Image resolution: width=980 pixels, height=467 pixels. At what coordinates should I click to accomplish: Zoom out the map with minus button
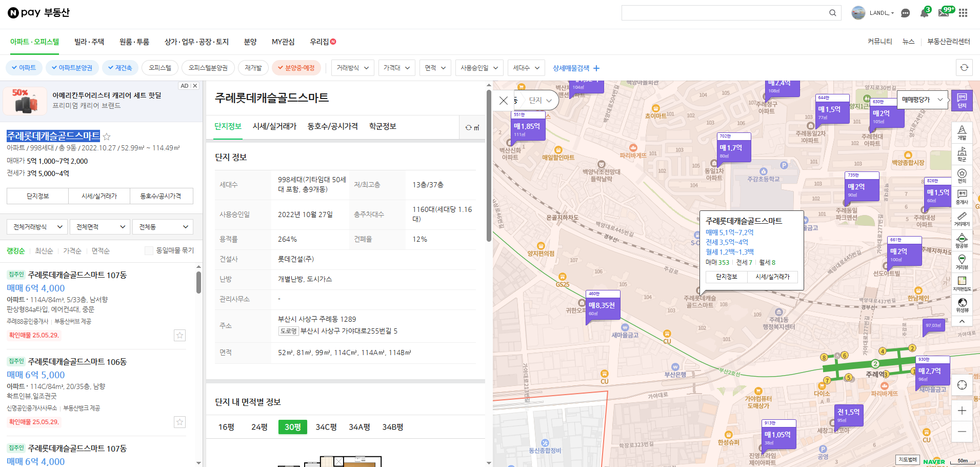pyautogui.click(x=962, y=432)
